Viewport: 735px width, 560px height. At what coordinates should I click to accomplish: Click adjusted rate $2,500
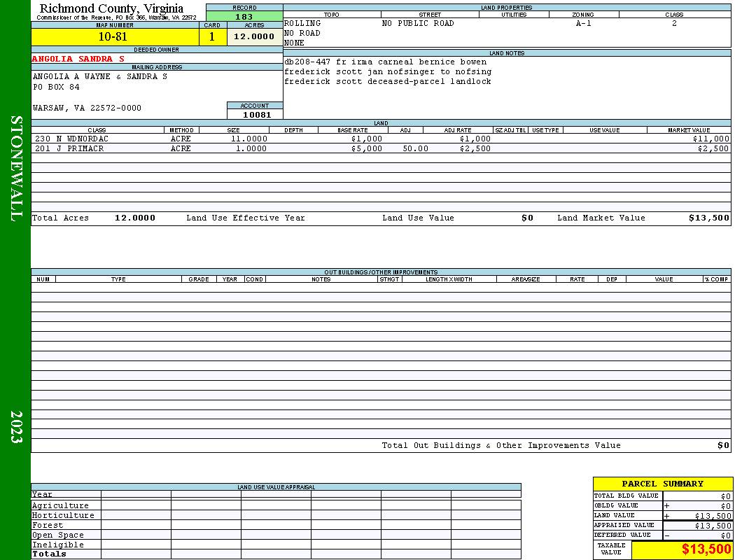coord(475,148)
